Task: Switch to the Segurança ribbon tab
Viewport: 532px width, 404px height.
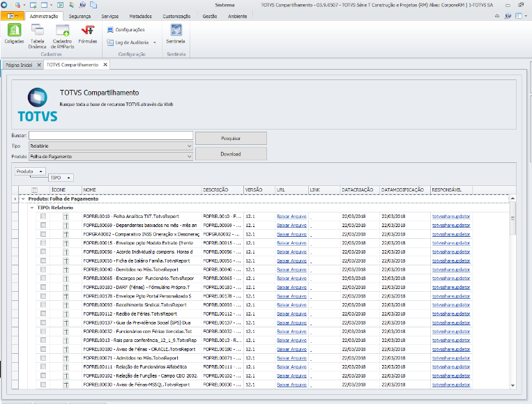Action: (x=79, y=16)
